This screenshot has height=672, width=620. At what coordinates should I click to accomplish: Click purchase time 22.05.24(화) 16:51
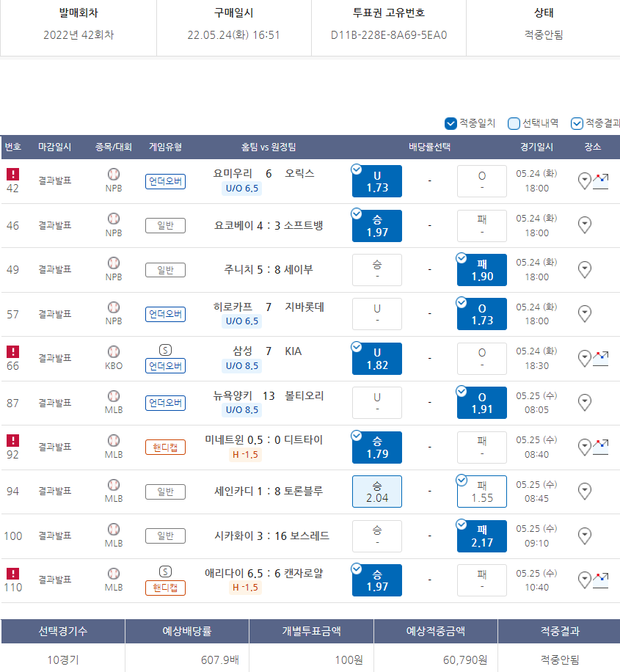click(233, 35)
